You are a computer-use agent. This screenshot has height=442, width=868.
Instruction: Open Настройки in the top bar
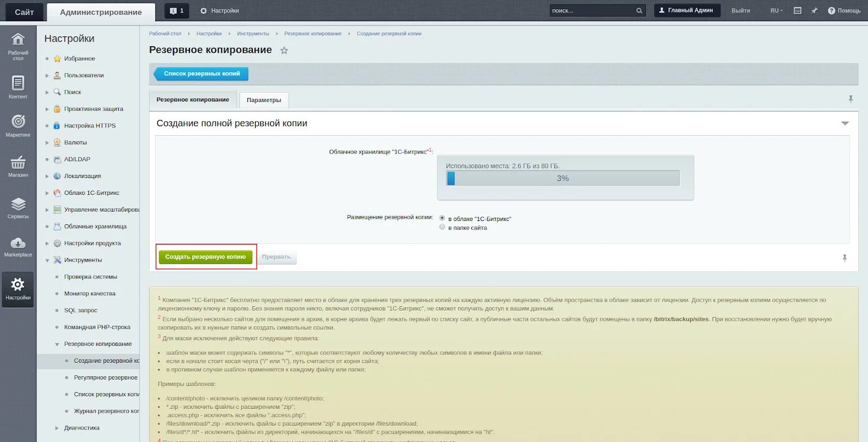[219, 11]
